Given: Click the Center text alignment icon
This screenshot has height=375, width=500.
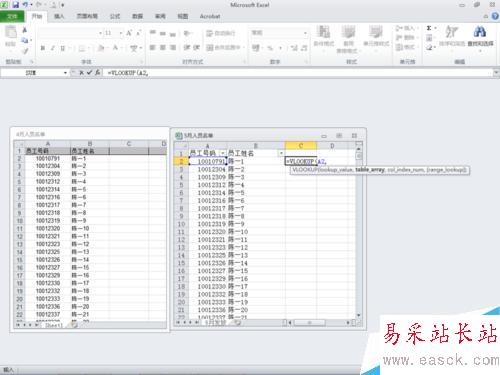Looking at the screenshot, I should click(163, 48).
